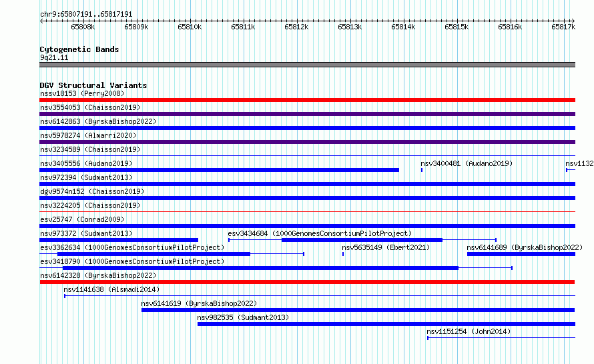Select the red nssv18153 variant bar
The height and width of the screenshot is (364, 594).
coord(307,100)
